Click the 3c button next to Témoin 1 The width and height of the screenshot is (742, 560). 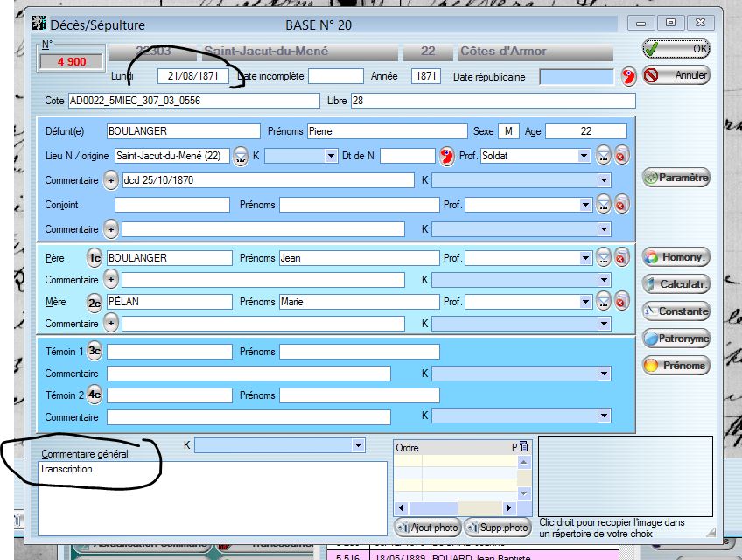point(94,352)
